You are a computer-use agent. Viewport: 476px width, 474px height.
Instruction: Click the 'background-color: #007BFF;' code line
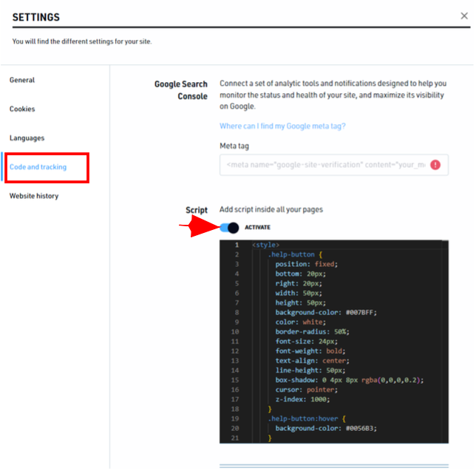[326, 313]
